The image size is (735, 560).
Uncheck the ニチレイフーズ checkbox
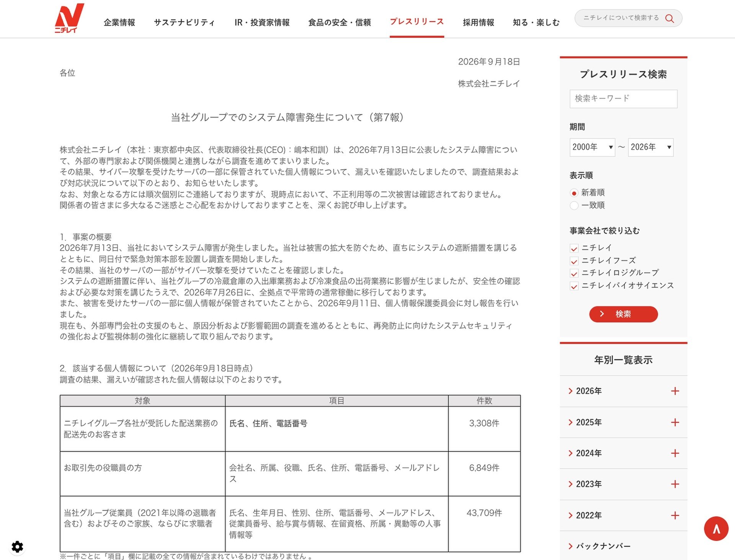(x=574, y=261)
